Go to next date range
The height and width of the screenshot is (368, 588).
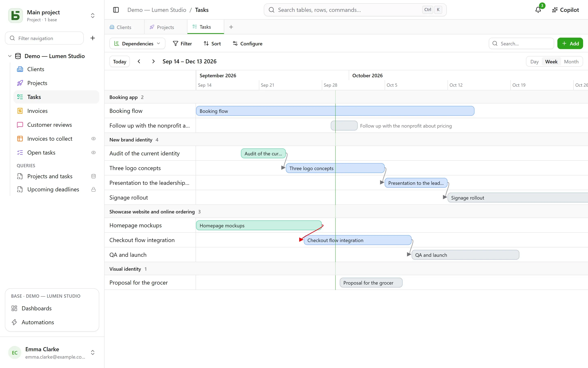(x=153, y=61)
